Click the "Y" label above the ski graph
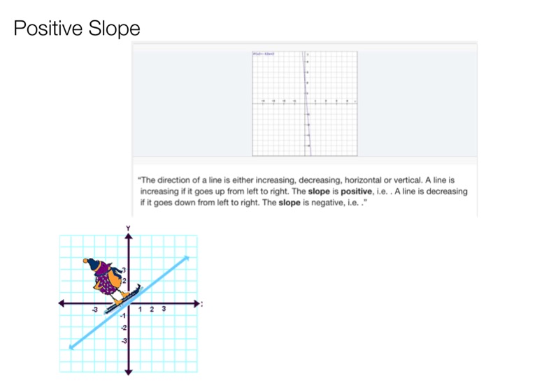Viewport: 537px width, 392px height. point(128,228)
